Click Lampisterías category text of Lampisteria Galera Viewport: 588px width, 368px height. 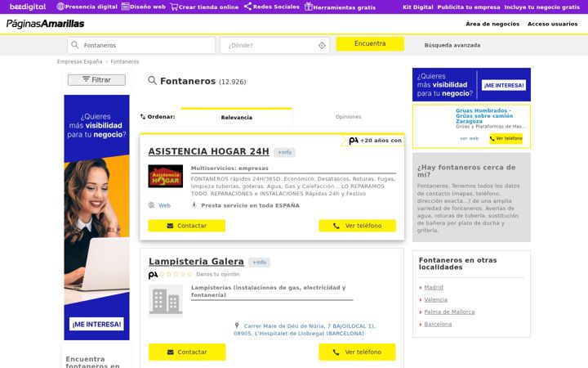[268, 291]
